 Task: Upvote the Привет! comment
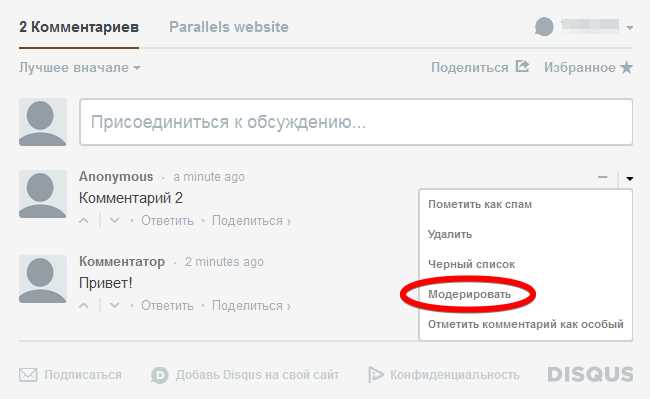tap(84, 306)
